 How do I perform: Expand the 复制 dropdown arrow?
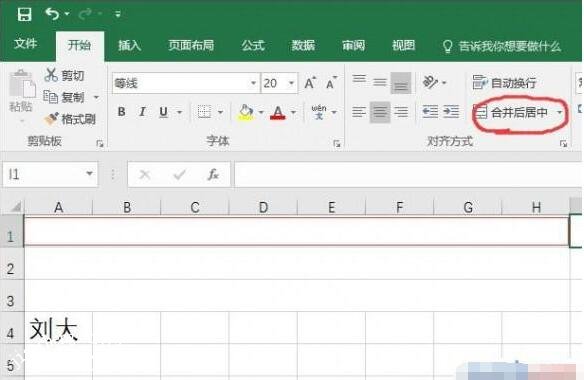point(96,97)
